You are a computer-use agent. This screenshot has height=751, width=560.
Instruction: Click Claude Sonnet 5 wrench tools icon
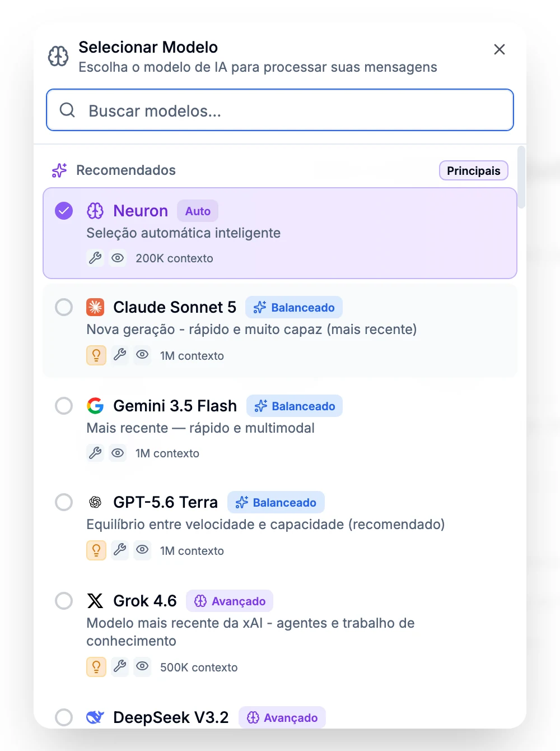[x=120, y=354]
